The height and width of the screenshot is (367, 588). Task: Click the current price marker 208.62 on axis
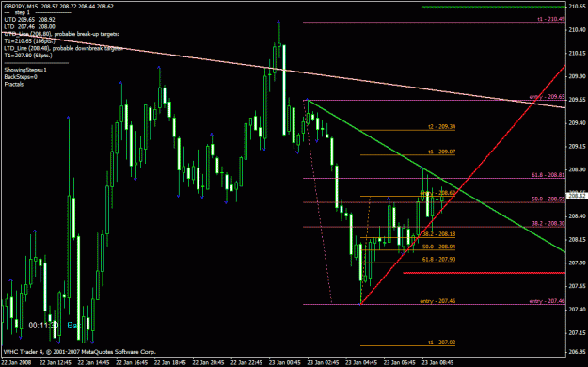pos(578,196)
